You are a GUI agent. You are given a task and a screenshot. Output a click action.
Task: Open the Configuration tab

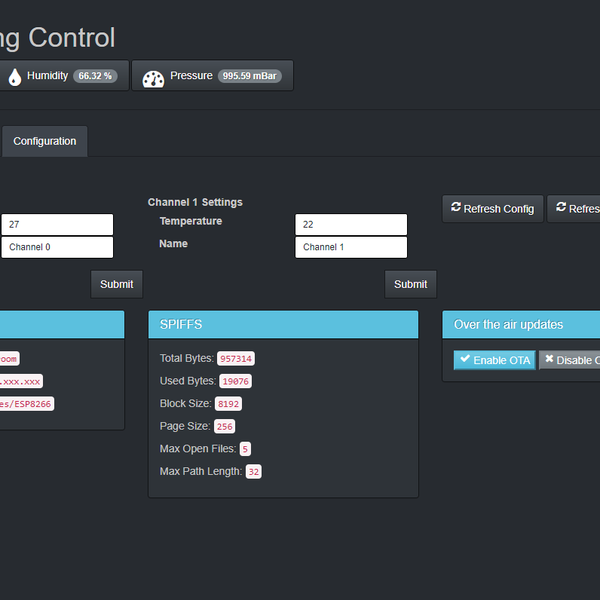(x=45, y=141)
